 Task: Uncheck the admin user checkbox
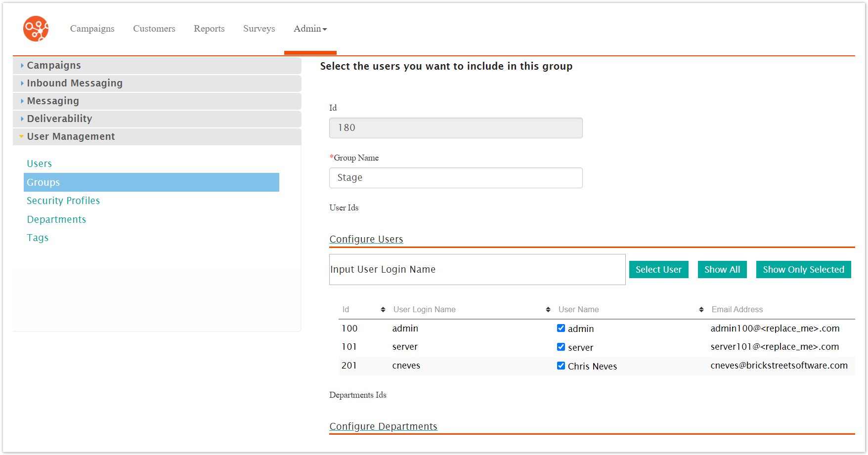point(561,329)
